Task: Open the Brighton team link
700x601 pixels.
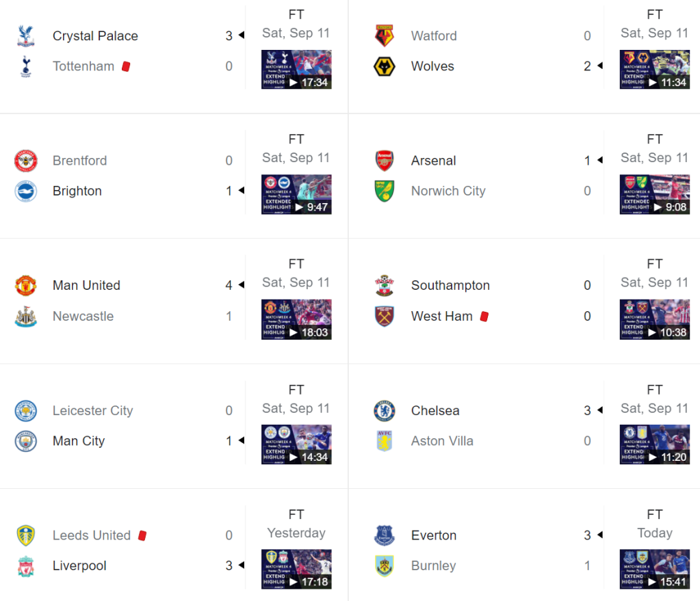Action: tap(77, 191)
